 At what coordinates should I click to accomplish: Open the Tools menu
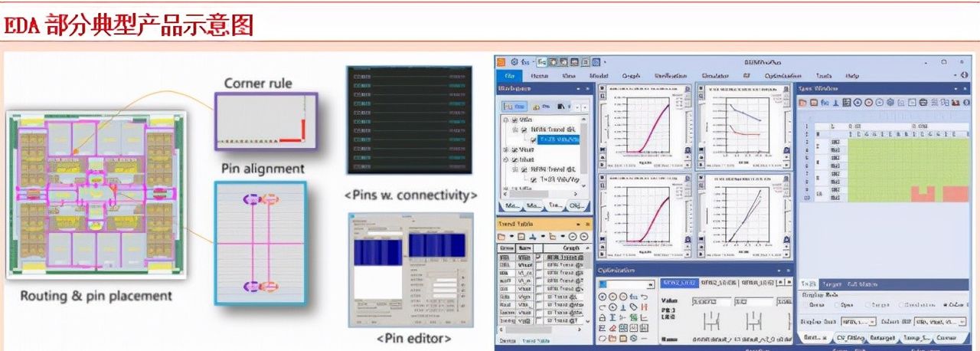[824, 76]
